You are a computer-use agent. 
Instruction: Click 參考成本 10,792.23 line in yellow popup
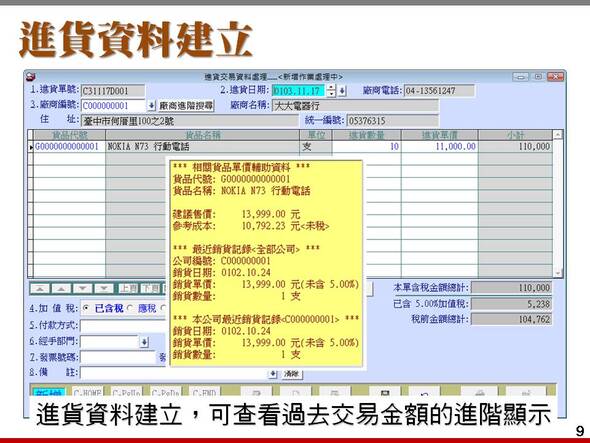click(x=251, y=226)
